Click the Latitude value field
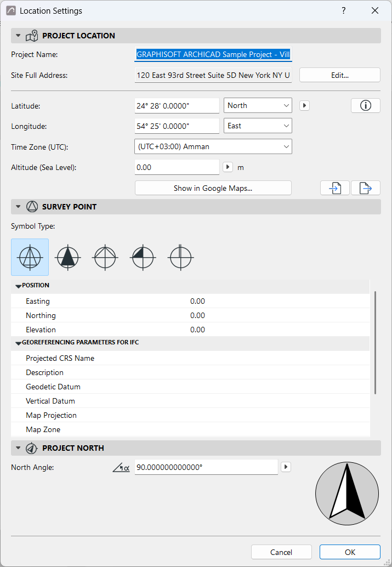The height and width of the screenshot is (567, 392). (177, 106)
